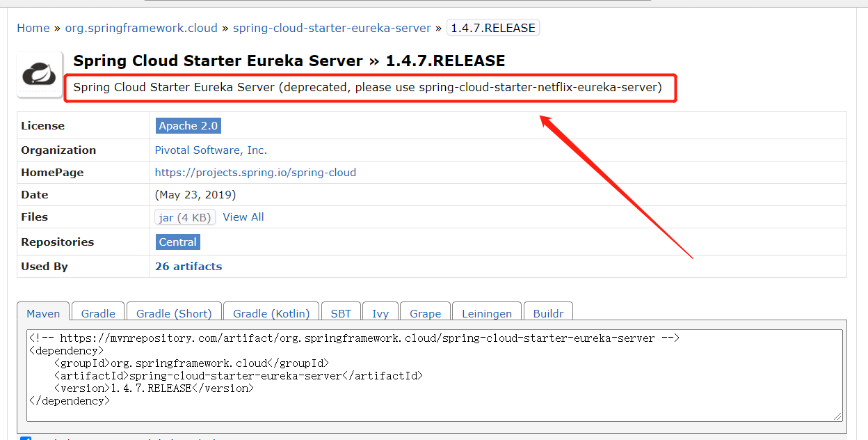
Task: Visit the Pivotal Software, Inc. organization link
Action: click(x=211, y=150)
